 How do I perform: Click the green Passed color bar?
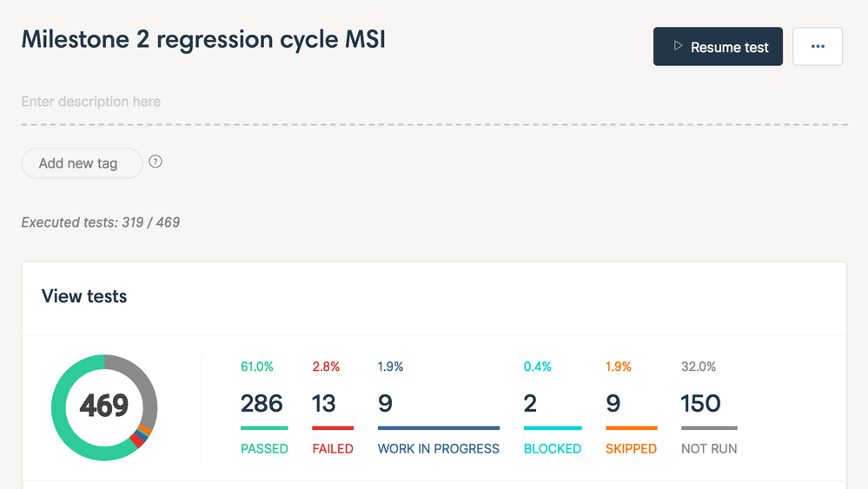264,427
